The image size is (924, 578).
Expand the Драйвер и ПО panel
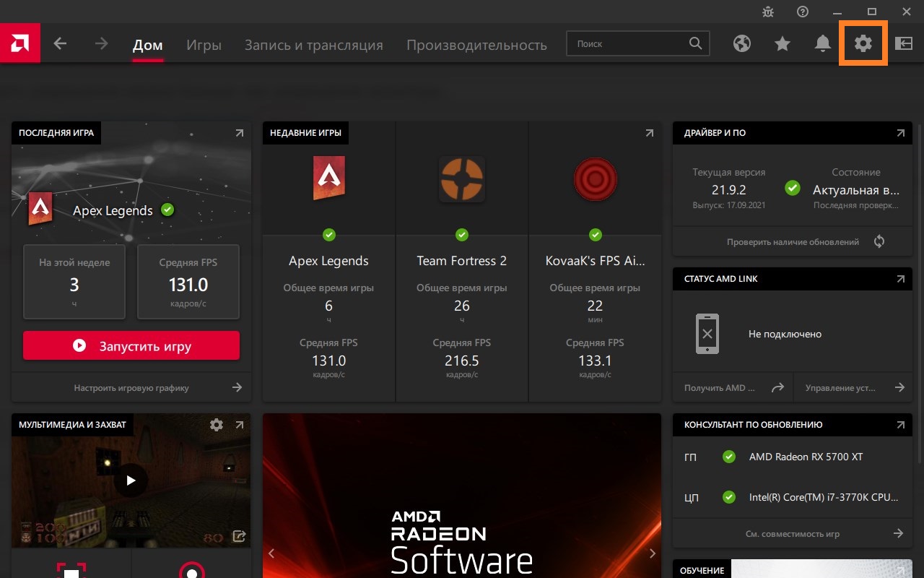pos(900,133)
